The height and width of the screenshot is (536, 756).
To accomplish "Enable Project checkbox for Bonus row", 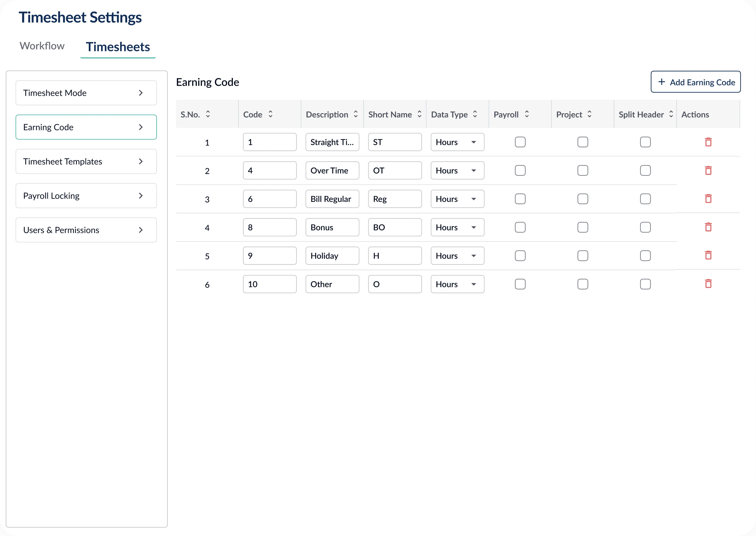I will tap(582, 227).
